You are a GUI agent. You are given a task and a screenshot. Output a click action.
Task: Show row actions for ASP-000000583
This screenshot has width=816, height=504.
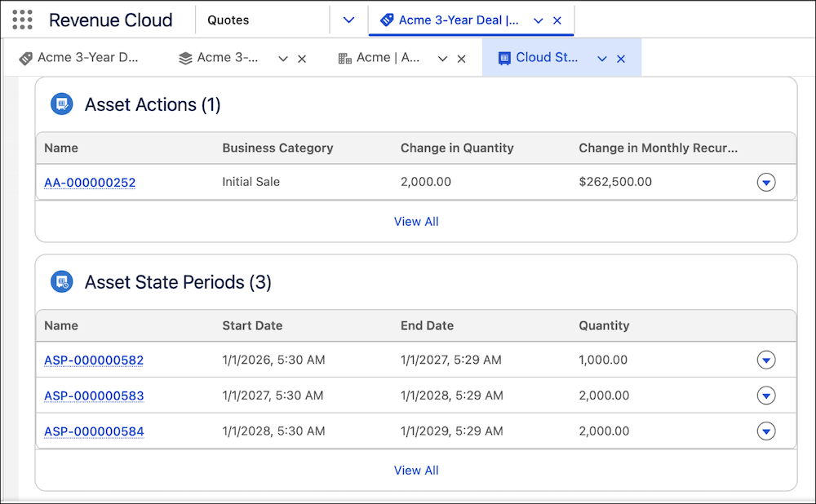tap(766, 396)
